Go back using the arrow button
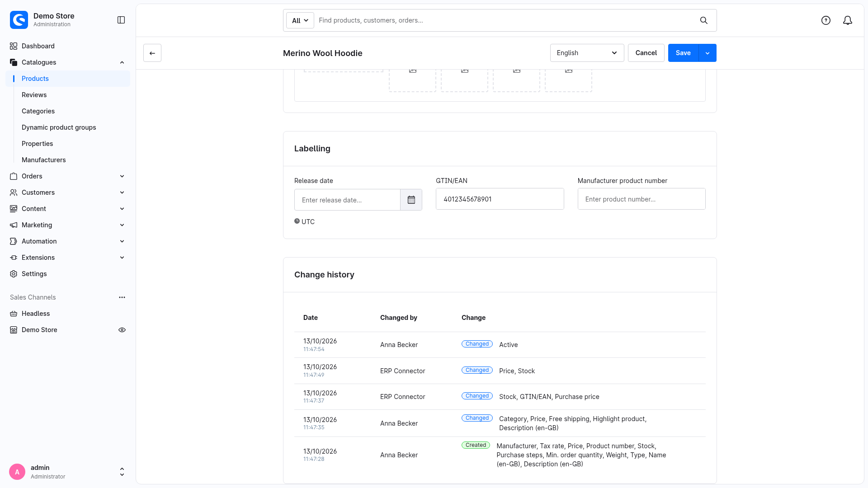868x488 pixels. tap(152, 53)
